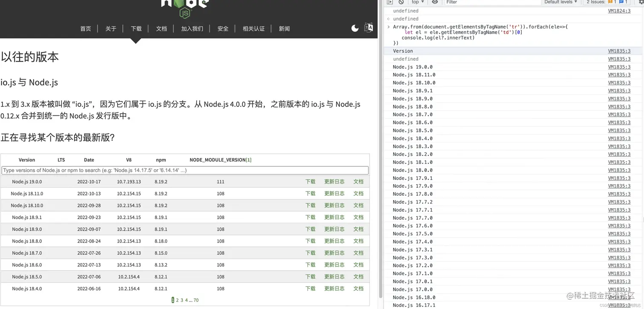The width and height of the screenshot is (644, 309).
Task: Click the LTS column header
Action: coord(61,160)
